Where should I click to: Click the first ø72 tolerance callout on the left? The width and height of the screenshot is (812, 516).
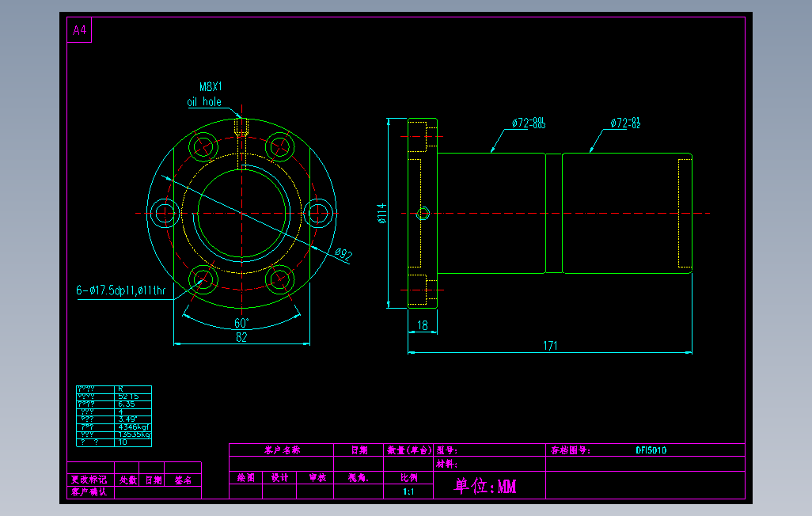528,123
